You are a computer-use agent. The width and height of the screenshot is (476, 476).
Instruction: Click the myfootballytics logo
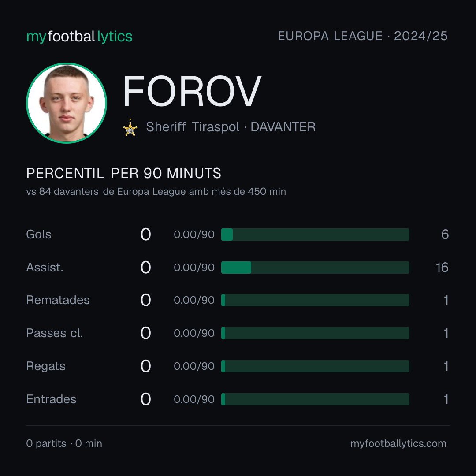(79, 37)
